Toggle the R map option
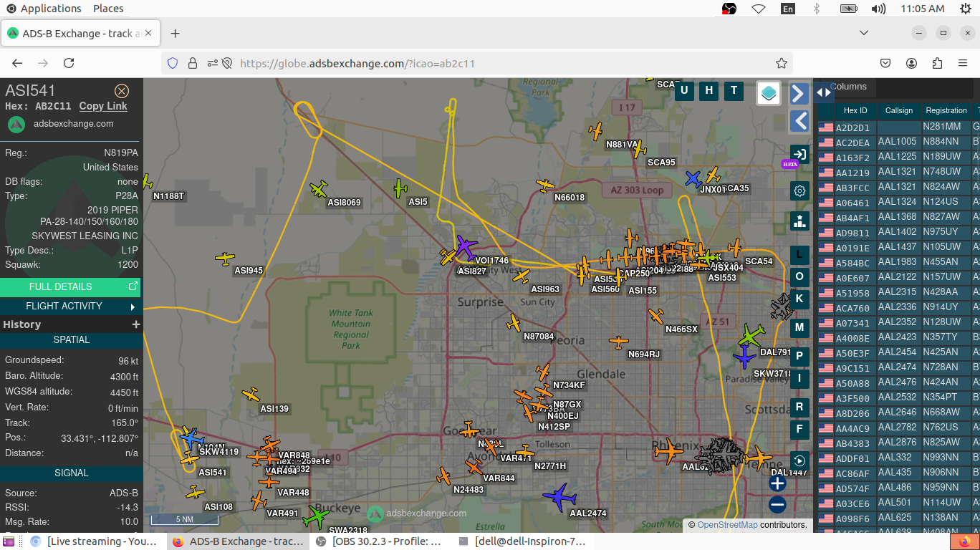This screenshot has height=550, width=980. (x=799, y=407)
